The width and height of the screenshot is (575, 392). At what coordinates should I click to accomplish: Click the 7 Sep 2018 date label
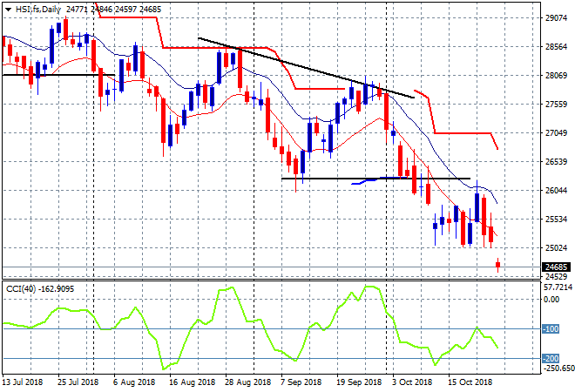(301, 382)
